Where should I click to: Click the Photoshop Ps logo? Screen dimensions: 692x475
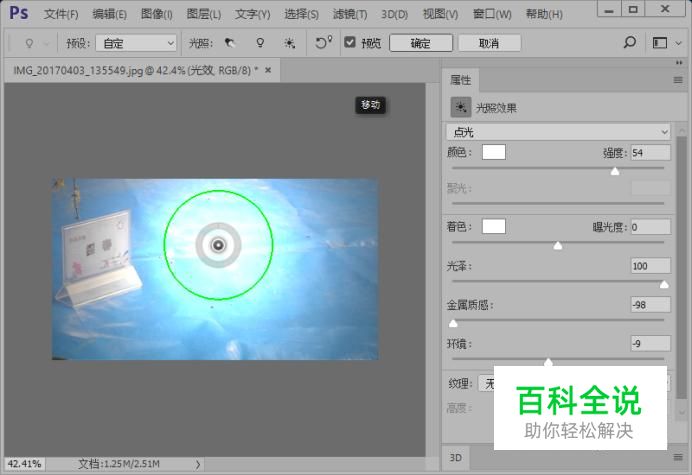pos(19,13)
